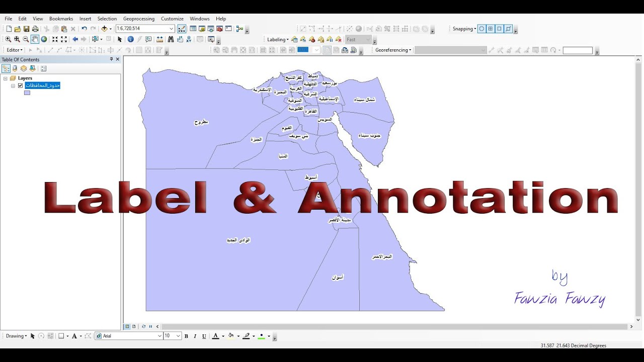The image size is (644, 362).
Task: Open the Editor toolbar icon beside scale box
Action: (182, 29)
